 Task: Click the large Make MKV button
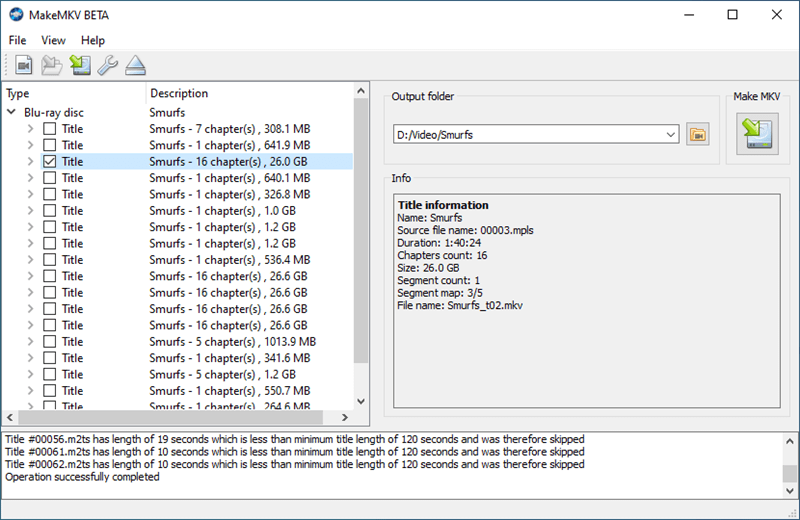(757, 134)
